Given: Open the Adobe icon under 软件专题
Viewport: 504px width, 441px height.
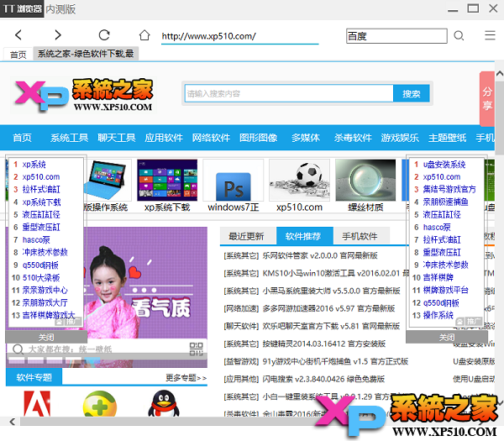Looking at the screenshot, I should (37, 404).
